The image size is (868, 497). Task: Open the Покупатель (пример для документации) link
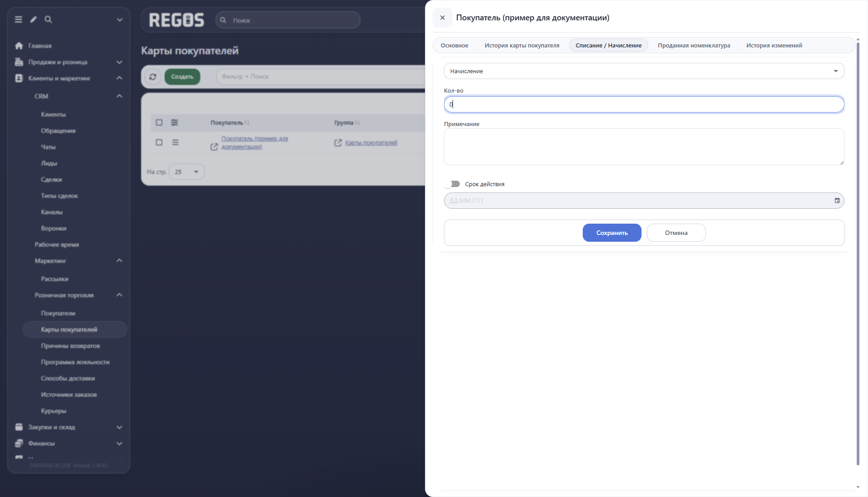click(x=255, y=143)
